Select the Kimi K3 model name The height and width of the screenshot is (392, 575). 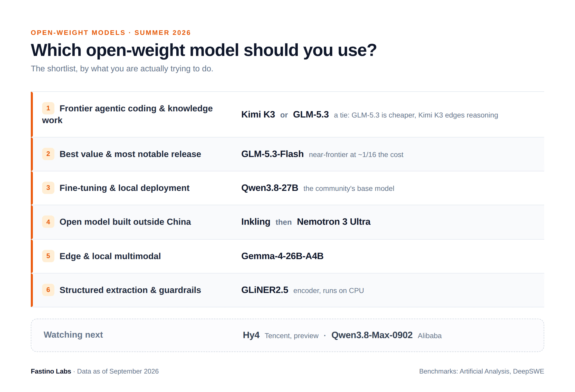258,114
